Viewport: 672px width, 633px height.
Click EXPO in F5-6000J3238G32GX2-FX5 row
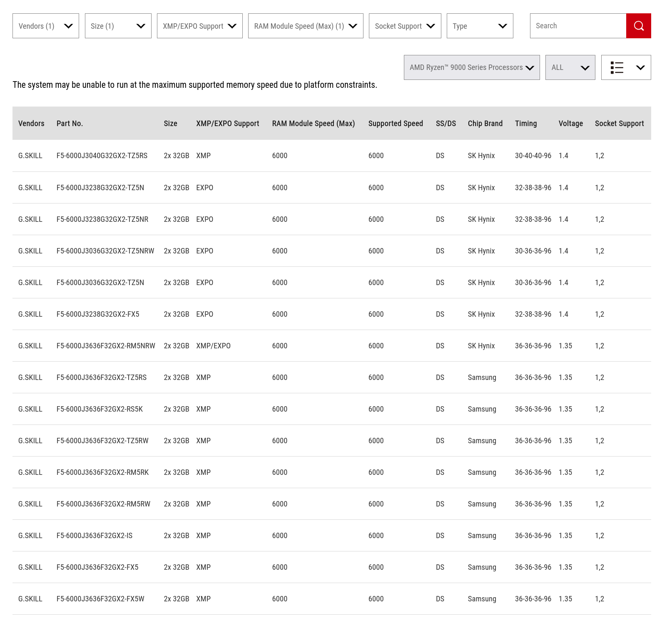[x=204, y=314]
